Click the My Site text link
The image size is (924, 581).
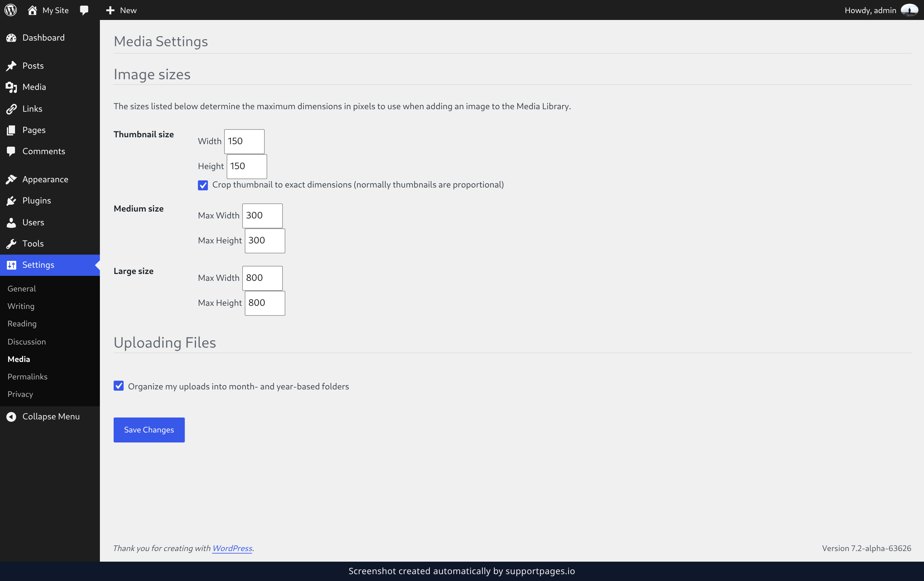coord(55,10)
